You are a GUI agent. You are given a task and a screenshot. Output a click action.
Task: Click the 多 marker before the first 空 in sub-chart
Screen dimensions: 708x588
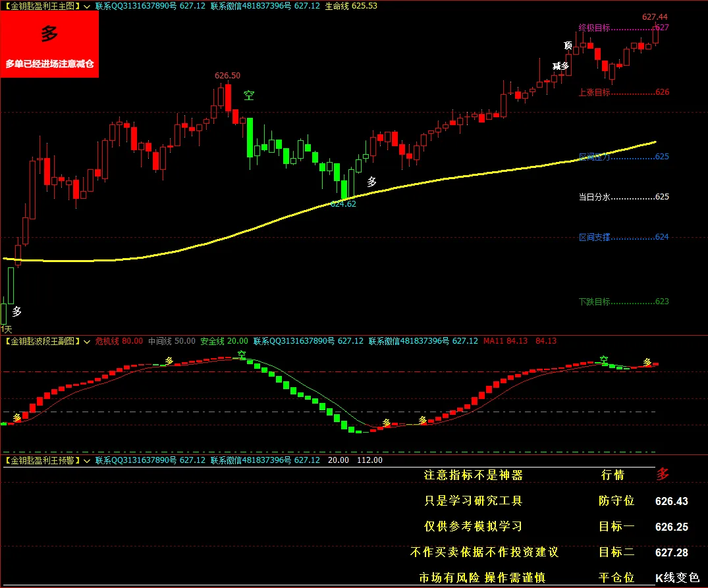tap(169, 361)
